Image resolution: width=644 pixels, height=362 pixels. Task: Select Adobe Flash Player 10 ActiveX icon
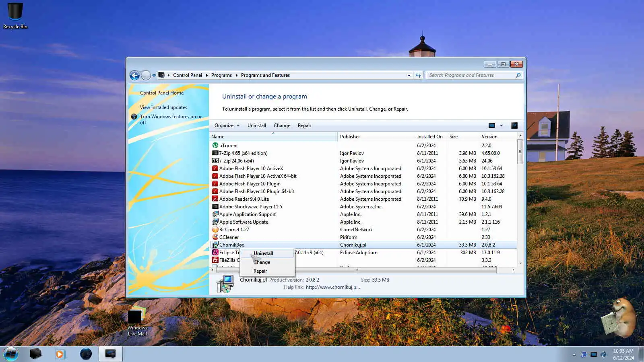coord(215,169)
